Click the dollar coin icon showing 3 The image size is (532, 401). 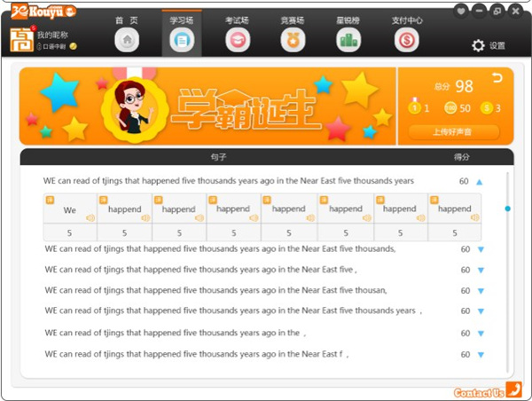click(487, 108)
